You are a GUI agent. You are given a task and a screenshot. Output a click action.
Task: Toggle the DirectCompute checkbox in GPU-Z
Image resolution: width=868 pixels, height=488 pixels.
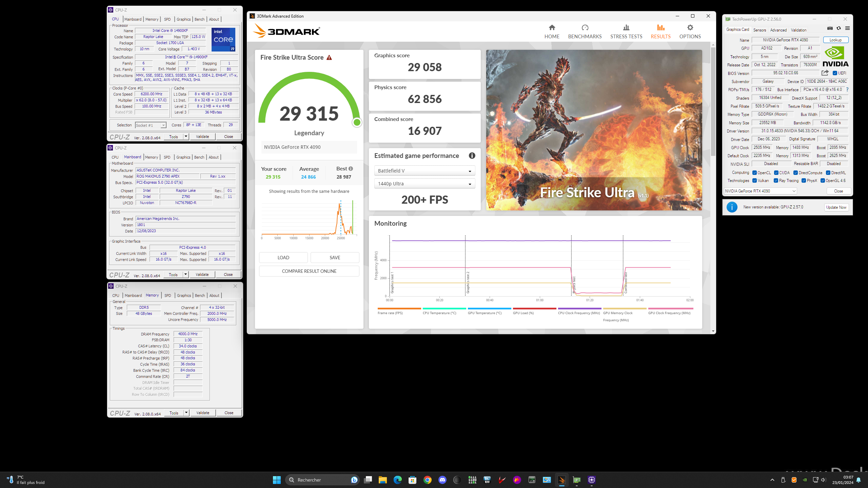tap(795, 173)
